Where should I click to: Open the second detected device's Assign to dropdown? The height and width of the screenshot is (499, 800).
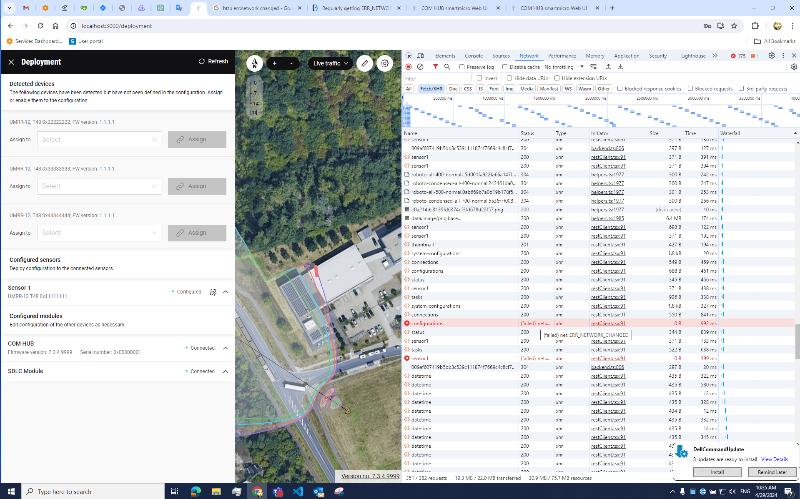coord(99,186)
